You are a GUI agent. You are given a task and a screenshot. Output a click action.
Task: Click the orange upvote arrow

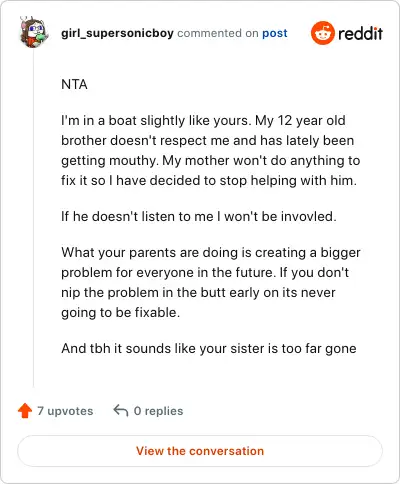(x=25, y=411)
